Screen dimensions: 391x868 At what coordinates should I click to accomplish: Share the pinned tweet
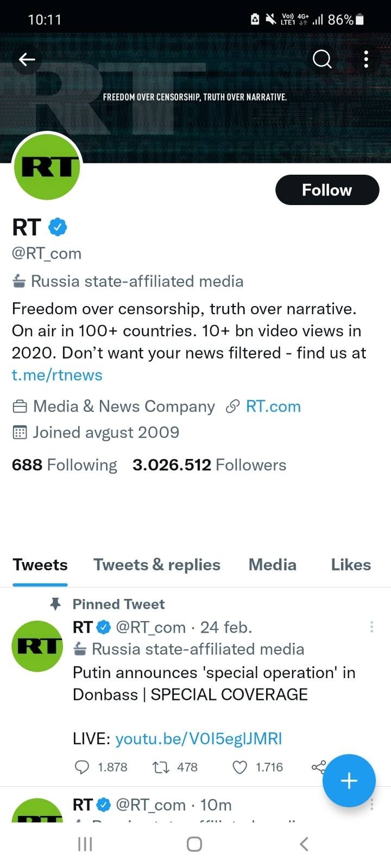pos(318,766)
